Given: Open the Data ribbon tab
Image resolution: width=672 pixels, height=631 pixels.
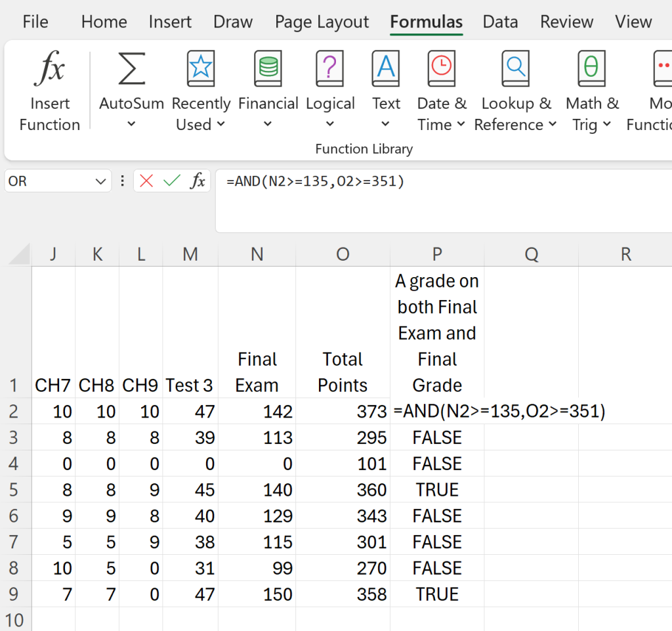Looking at the screenshot, I should pos(500,22).
